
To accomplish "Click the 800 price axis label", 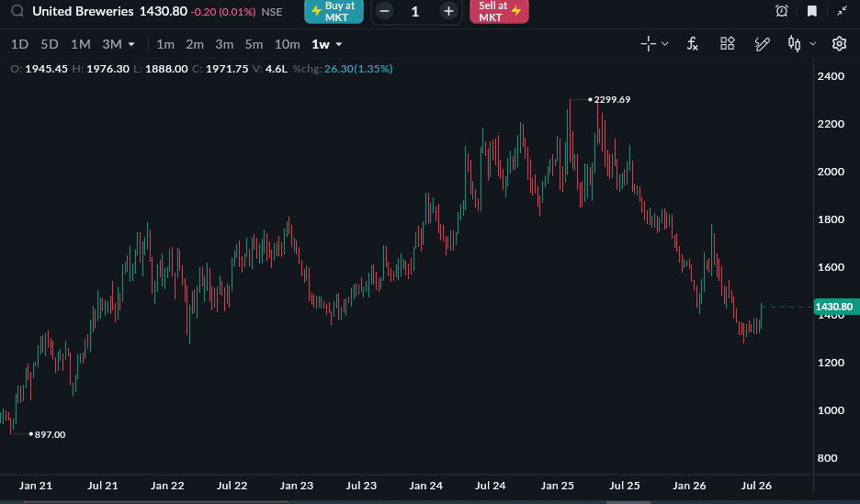I will click(x=827, y=458).
